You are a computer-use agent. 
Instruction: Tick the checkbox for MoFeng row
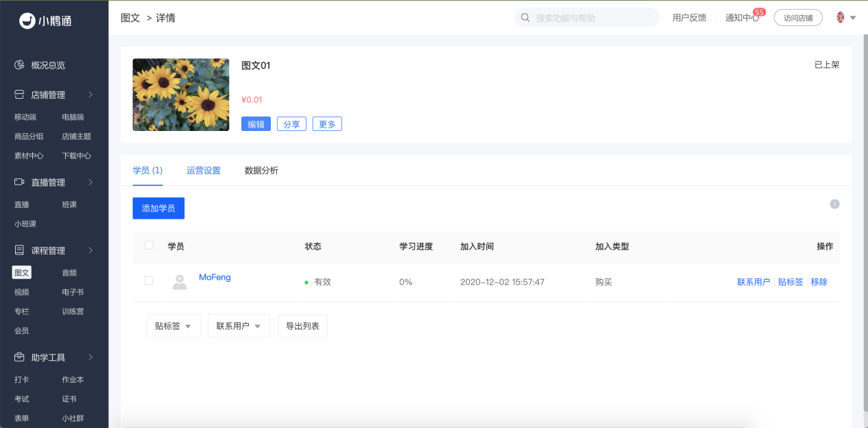149,281
